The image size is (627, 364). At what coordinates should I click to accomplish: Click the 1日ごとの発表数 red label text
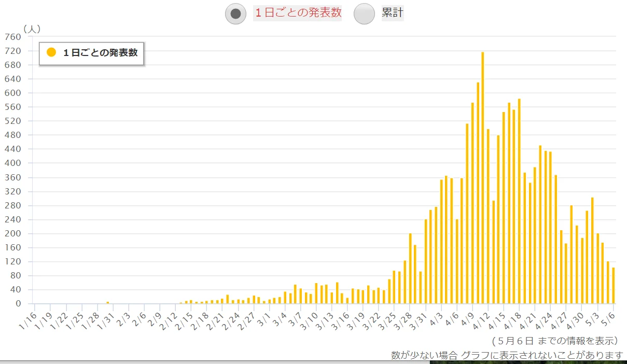pyautogui.click(x=298, y=13)
